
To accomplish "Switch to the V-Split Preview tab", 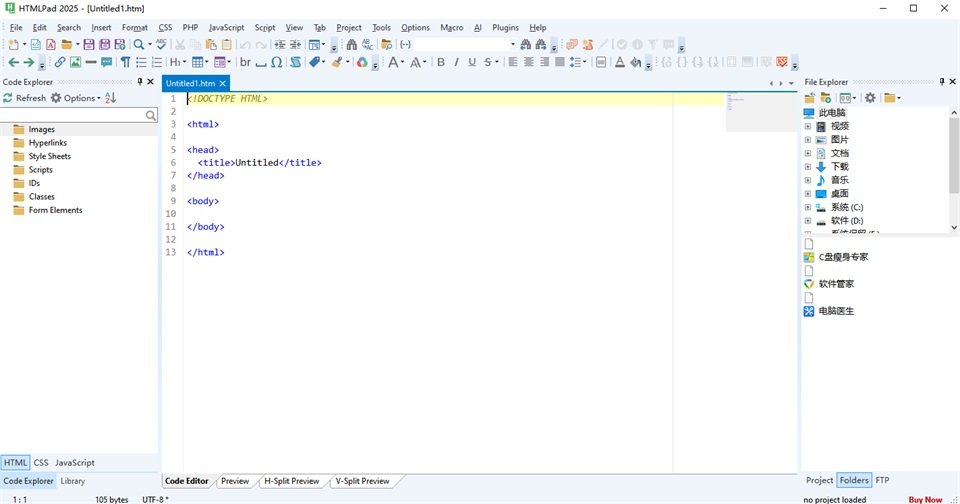I will [362, 481].
